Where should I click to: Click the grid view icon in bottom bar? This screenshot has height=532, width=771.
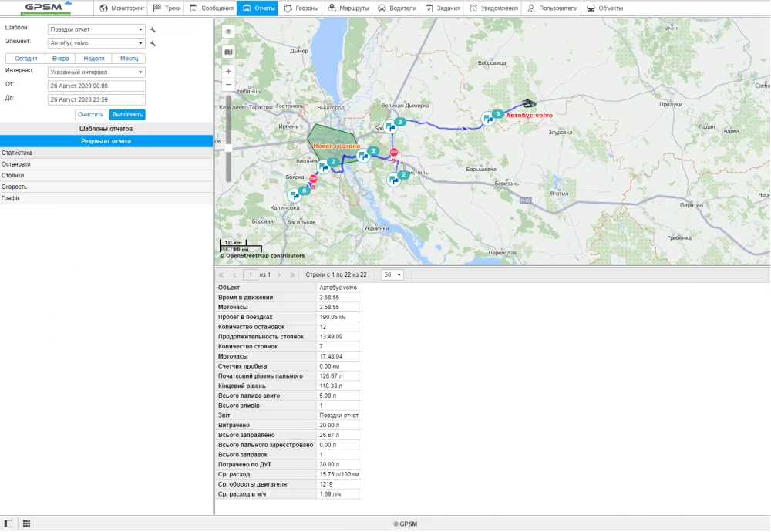pyautogui.click(x=26, y=524)
